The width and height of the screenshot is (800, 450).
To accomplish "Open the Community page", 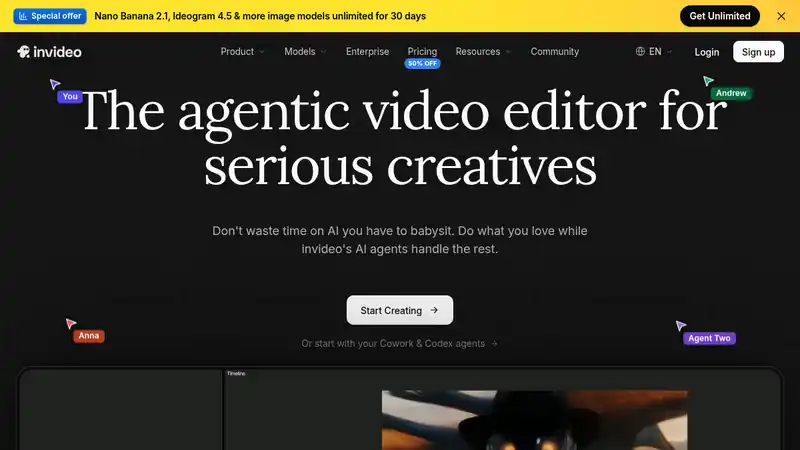I will click(555, 52).
